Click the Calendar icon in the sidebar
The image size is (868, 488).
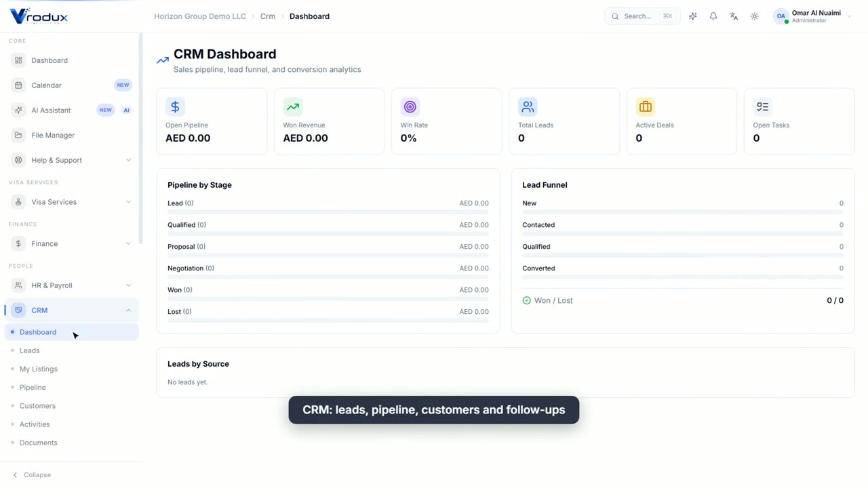(x=18, y=85)
